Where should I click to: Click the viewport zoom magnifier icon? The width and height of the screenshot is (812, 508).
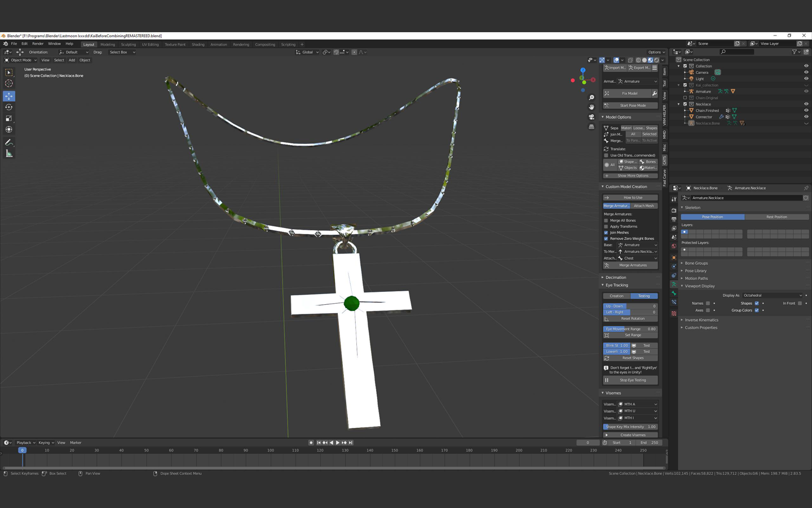pyautogui.click(x=592, y=98)
